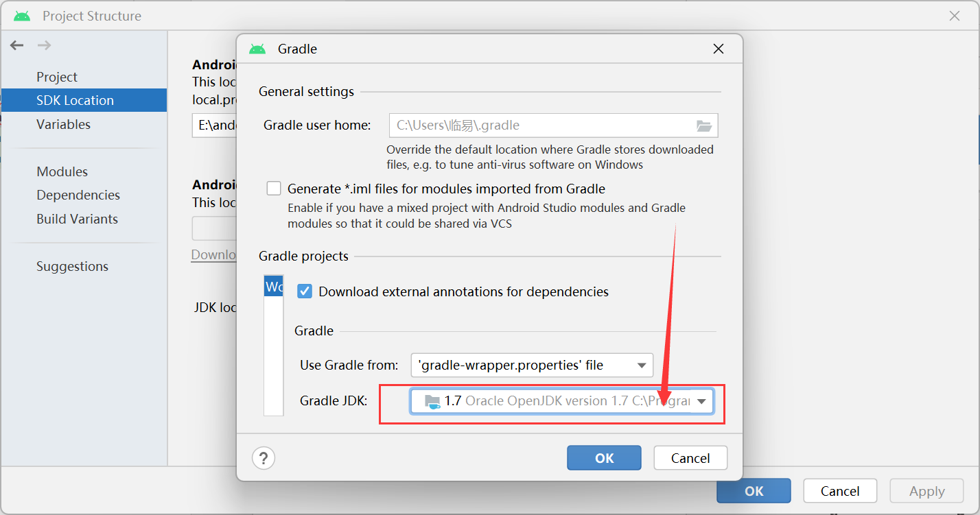980x515 pixels.
Task: Close the Gradle dialog with X
Action: tap(718, 49)
